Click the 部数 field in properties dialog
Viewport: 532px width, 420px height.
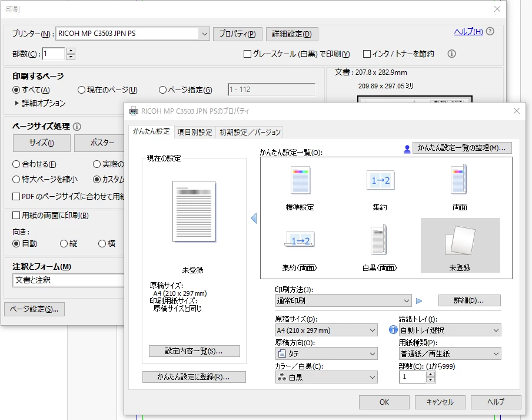tap(412, 377)
